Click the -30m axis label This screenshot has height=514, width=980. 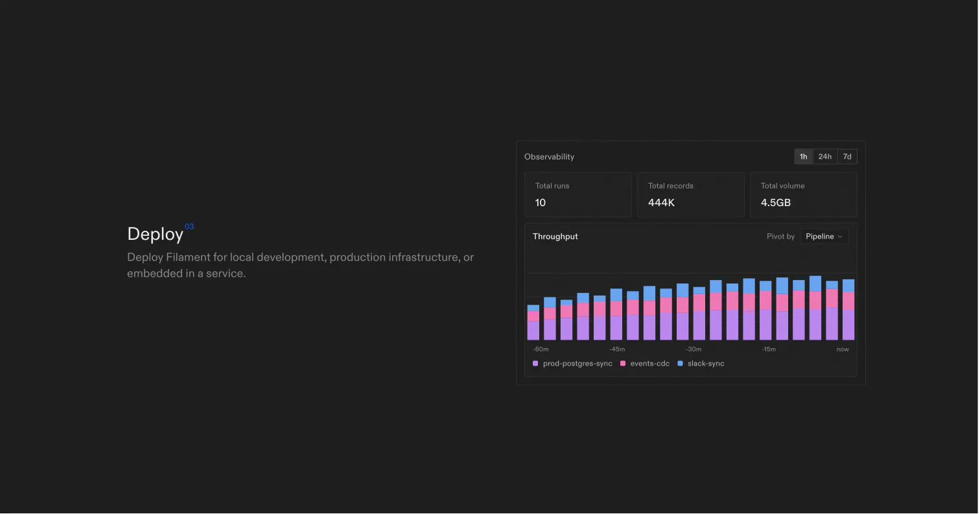(694, 349)
